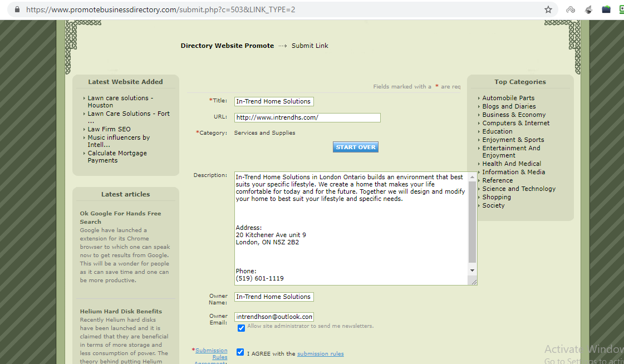Open Lawn care solutions - Houston link

click(120, 101)
